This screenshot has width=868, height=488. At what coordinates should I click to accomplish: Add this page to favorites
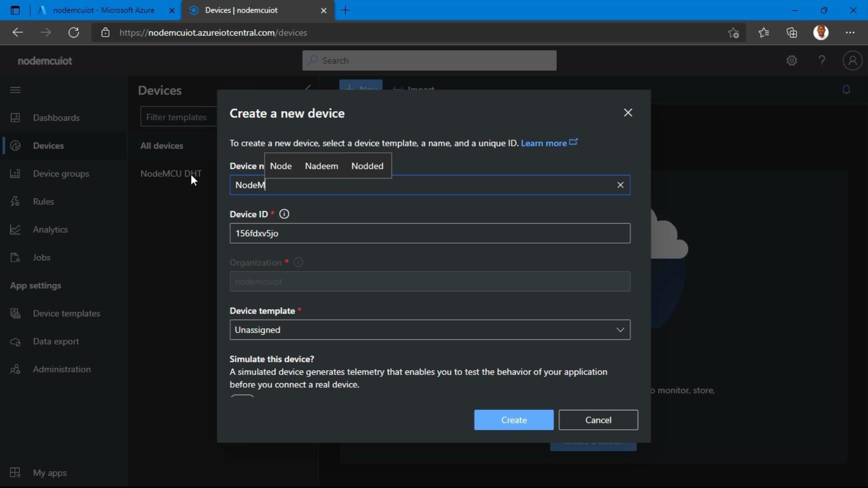[733, 33]
